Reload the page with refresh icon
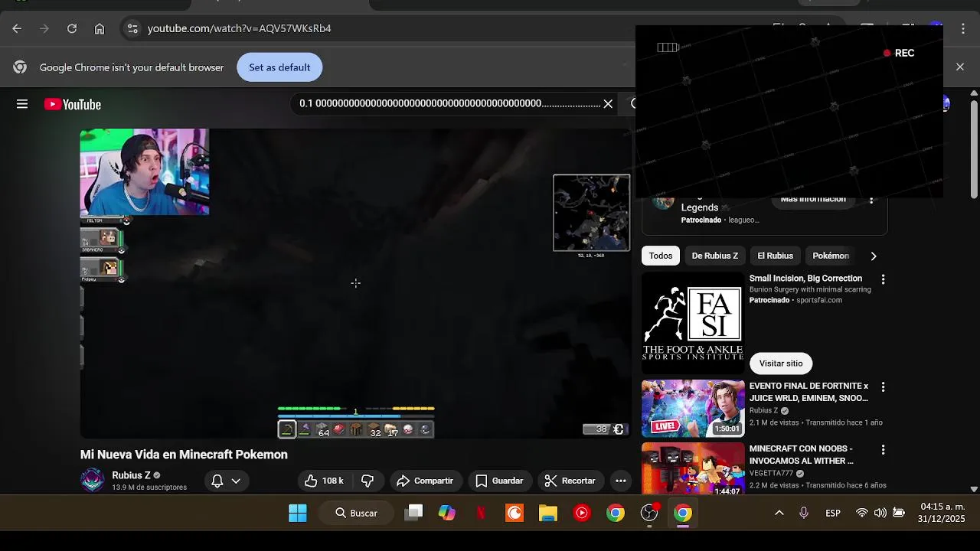 (72, 28)
